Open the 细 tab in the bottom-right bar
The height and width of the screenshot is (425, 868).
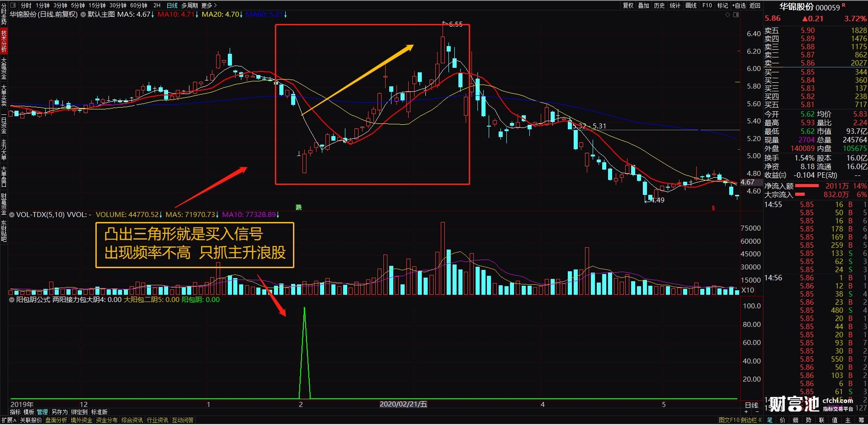tap(796, 420)
